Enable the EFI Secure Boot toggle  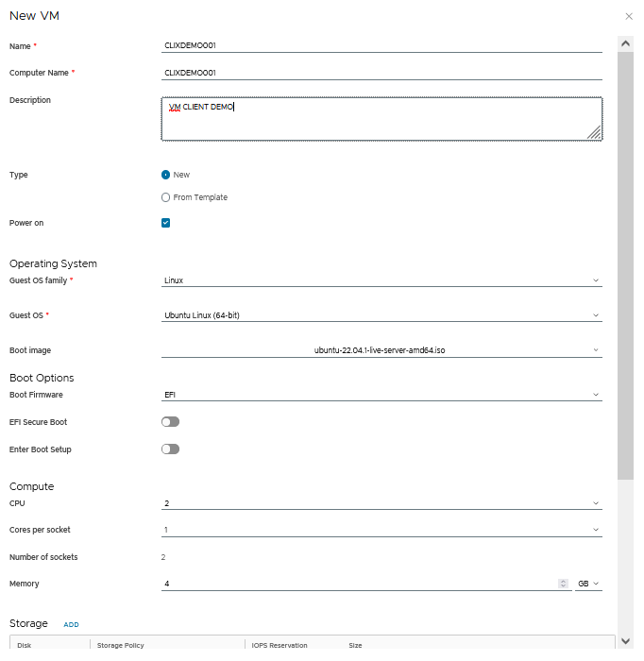170,422
